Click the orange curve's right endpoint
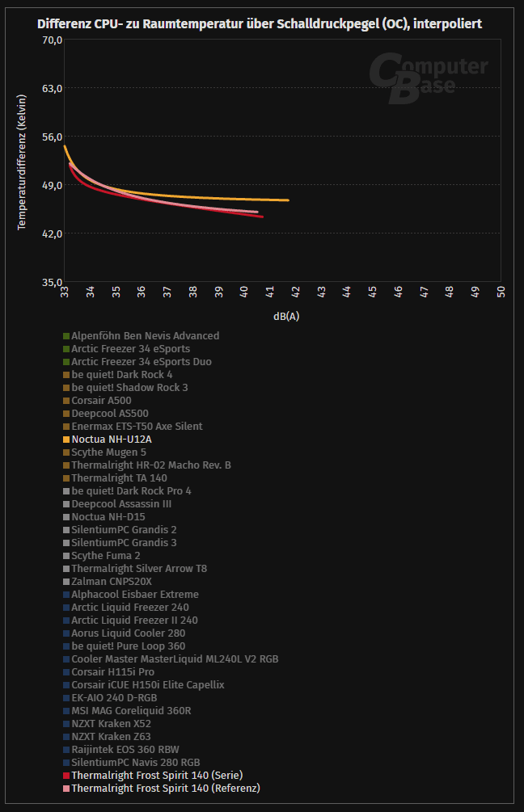 pyautogui.click(x=288, y=200)
